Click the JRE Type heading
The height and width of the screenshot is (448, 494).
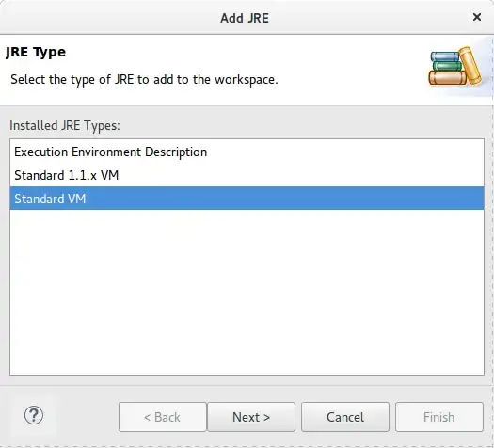(36, 52)
